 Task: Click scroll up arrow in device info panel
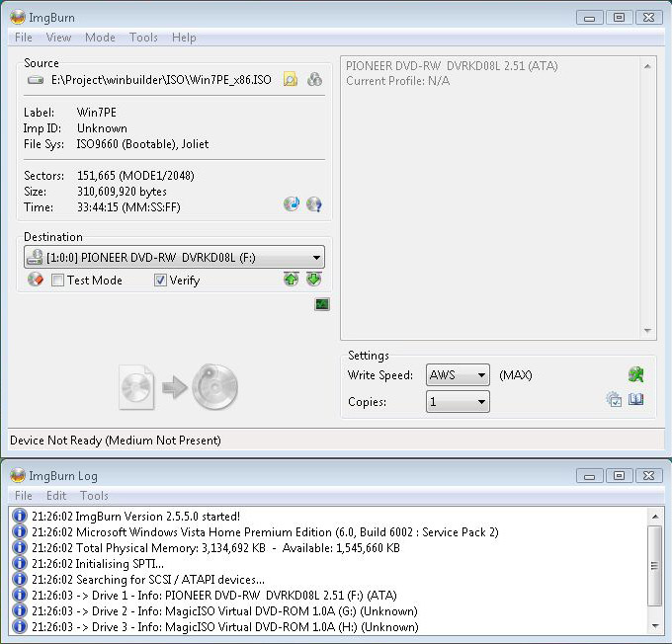tap(647, 66)
